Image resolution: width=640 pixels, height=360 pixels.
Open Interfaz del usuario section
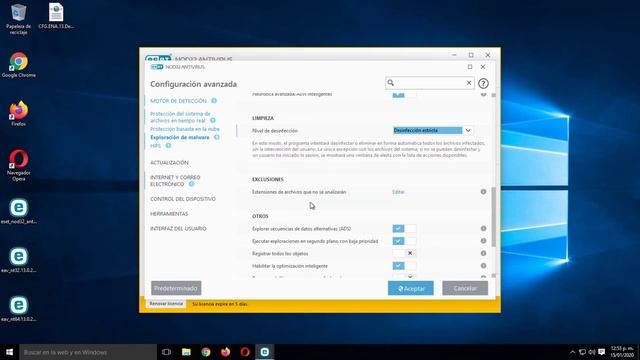178,229
